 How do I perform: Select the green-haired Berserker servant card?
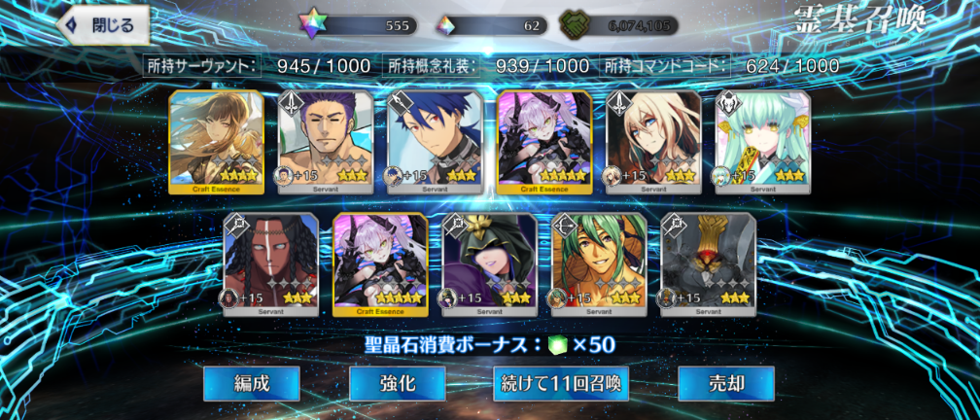coord(763,143)
